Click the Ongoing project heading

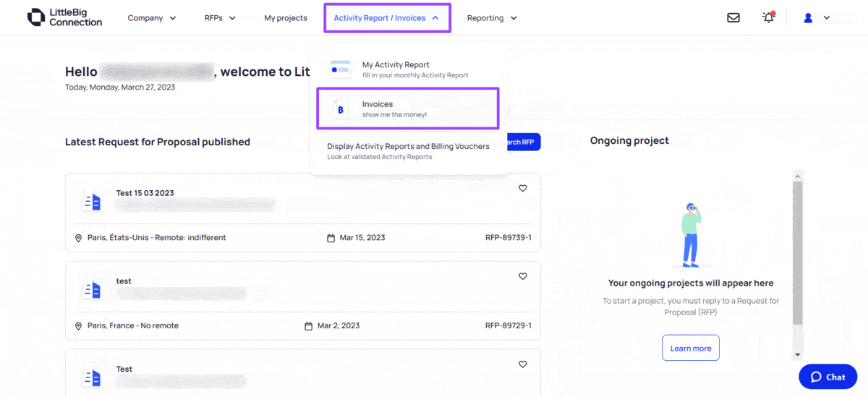(629, 140)
